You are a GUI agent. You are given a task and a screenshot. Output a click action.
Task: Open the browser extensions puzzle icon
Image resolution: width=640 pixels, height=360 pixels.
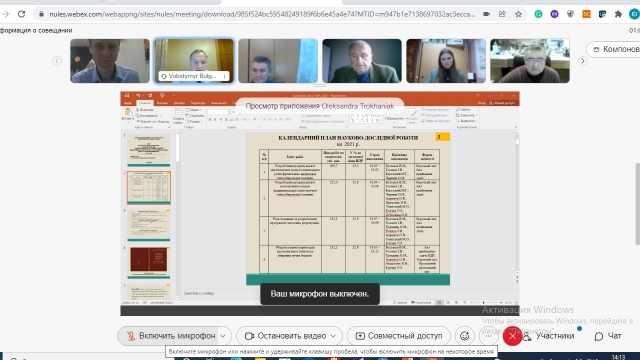[x=618, y=14]
